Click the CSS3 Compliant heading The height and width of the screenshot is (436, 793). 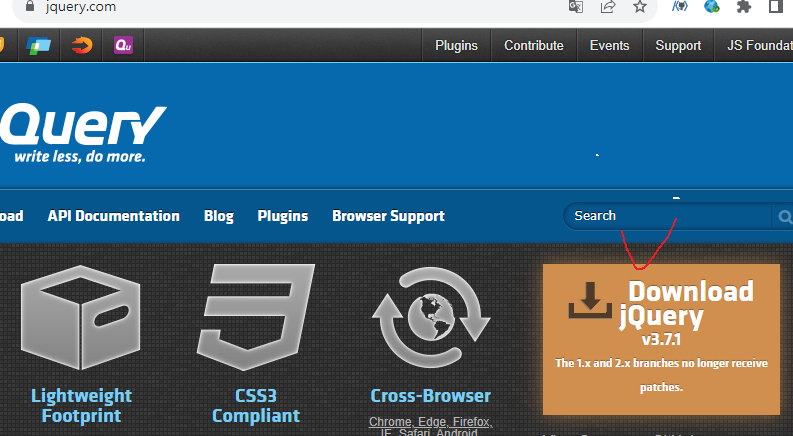click(255, 405)
